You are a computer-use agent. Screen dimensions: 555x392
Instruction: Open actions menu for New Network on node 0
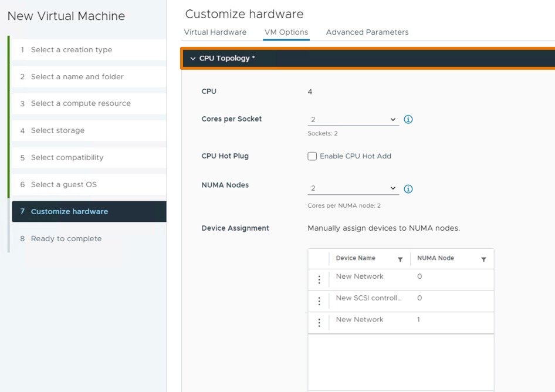pyautogui.click(x=319, y=280)
